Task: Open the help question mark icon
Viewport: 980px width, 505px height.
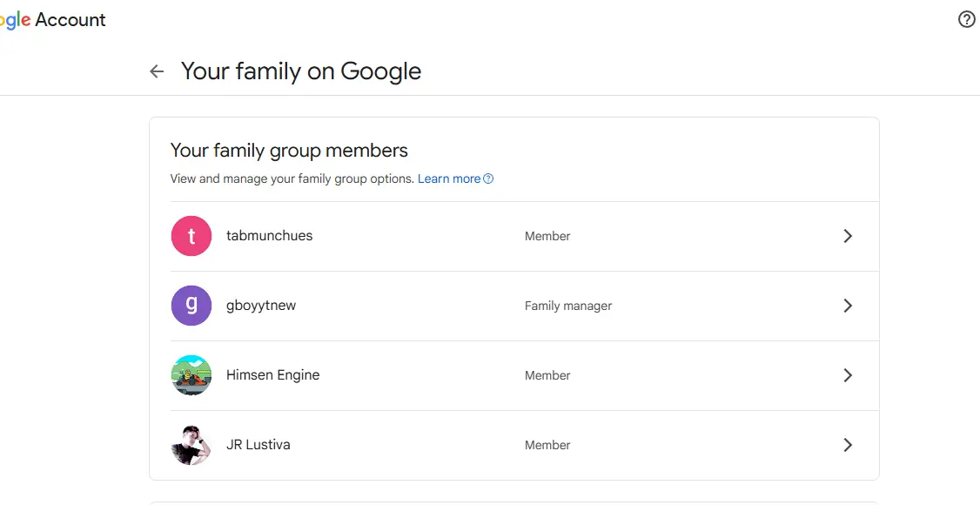Action: [966, 19]
